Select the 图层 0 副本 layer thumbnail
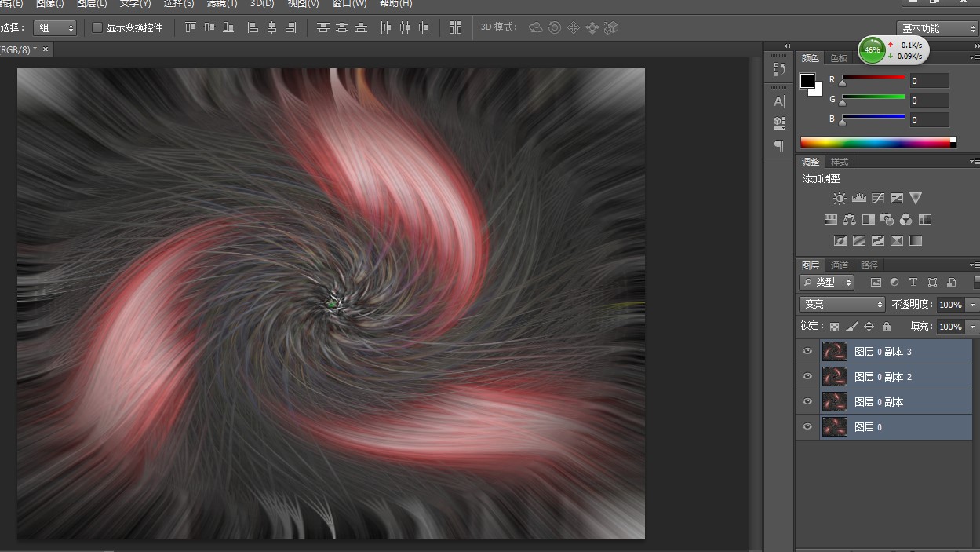This screenshot has height=552, width=980. tap(834, 402)
